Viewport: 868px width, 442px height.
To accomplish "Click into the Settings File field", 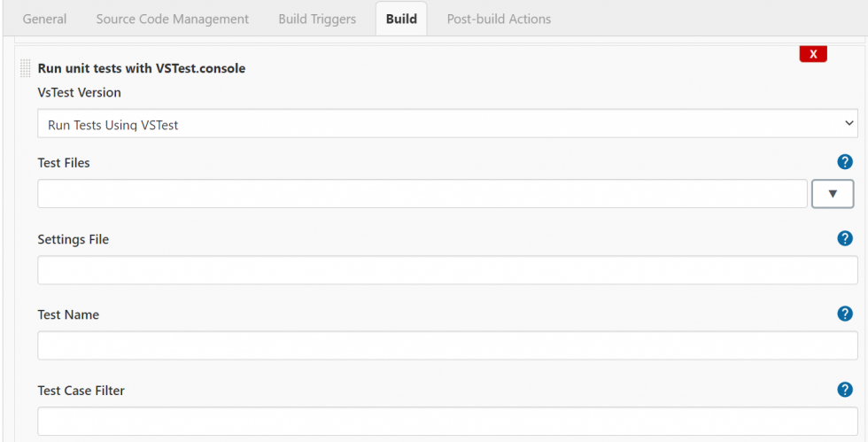I will [447, 270].
